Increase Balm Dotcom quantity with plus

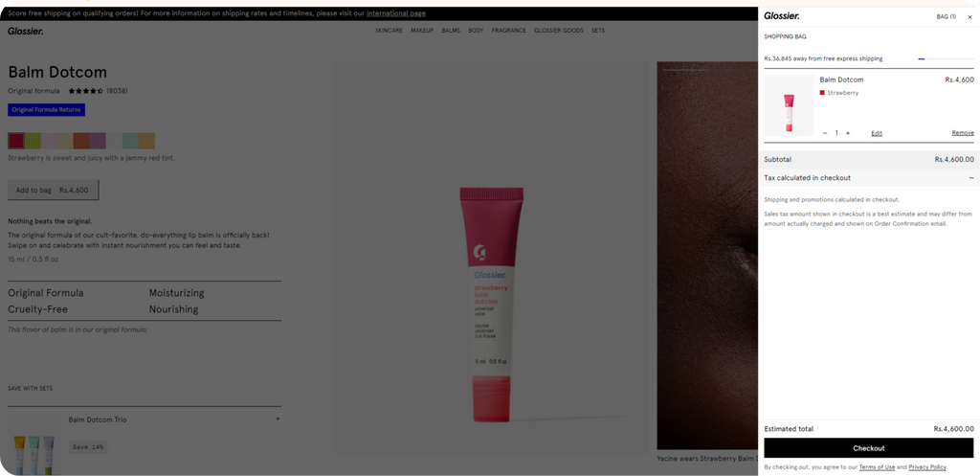click(848, 133)
